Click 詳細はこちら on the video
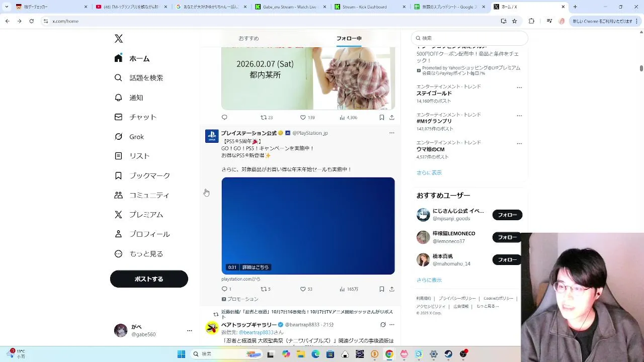644x362 pixels. pyautogui.click(x=255, y=267)
